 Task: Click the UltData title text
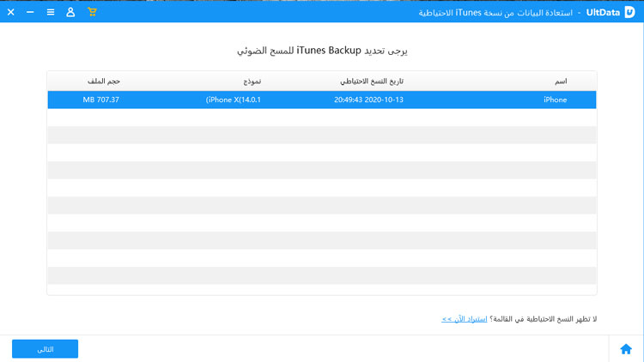[x=603, y=12]
